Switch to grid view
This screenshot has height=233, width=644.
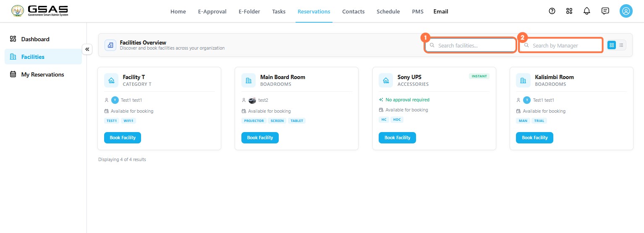(x=612, y=45)
